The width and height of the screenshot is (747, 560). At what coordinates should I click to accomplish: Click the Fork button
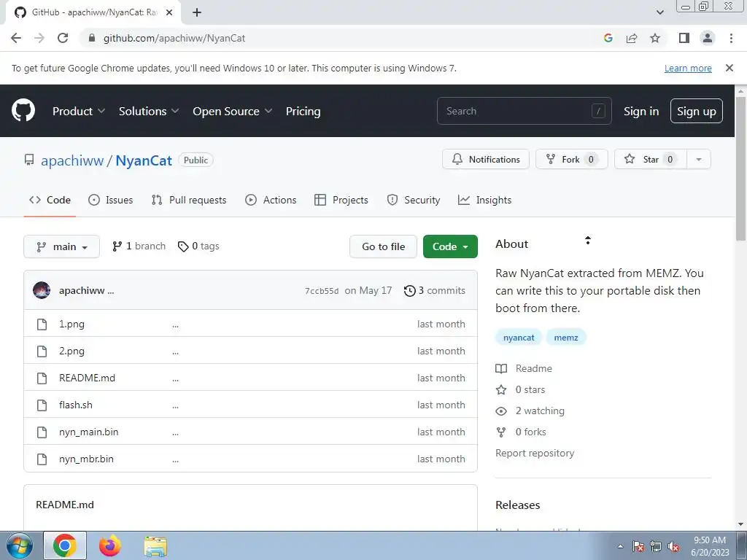572,160
